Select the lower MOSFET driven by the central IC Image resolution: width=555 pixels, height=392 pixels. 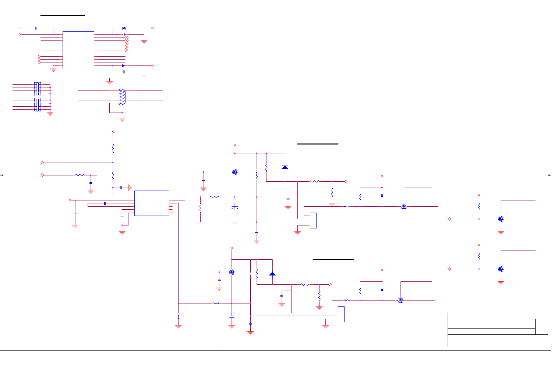point(232,272)
